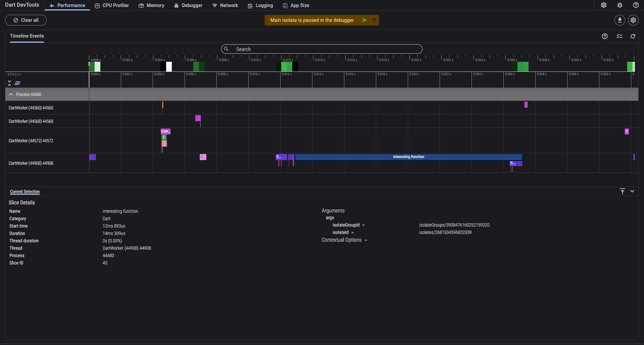Click the green 'C' slice in DartWorker 44572
Viewport: 644px width, 345px height.
coord(164,138)
